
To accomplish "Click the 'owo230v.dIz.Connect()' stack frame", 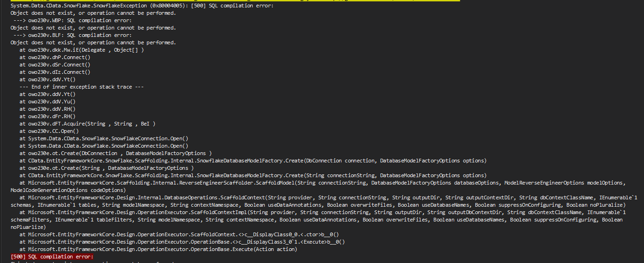I will (55, 72).
